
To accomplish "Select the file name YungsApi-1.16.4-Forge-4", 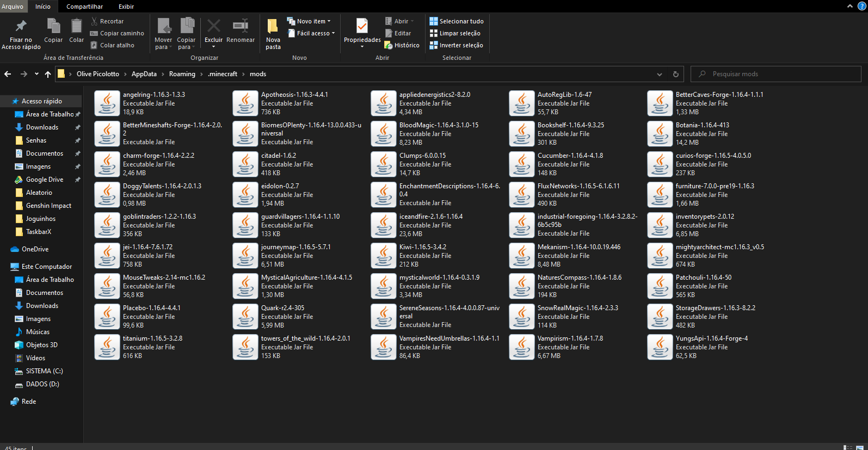I will [x=712, y=338].
